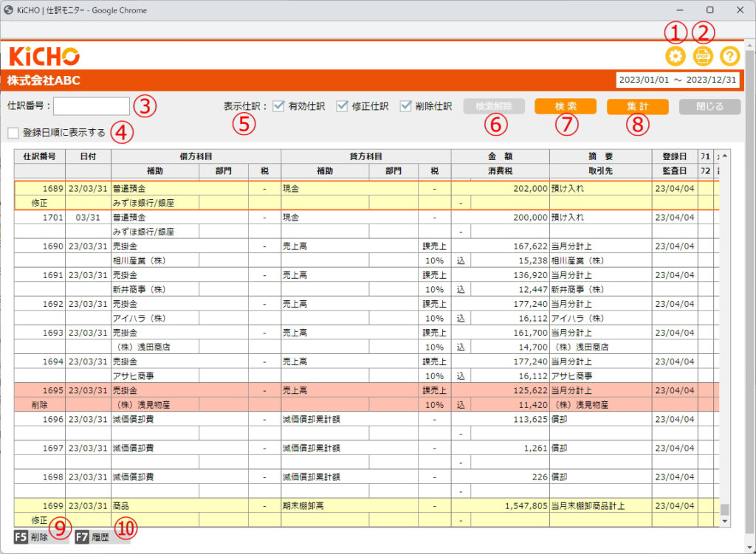Click the amount 226

coord(540,477)
